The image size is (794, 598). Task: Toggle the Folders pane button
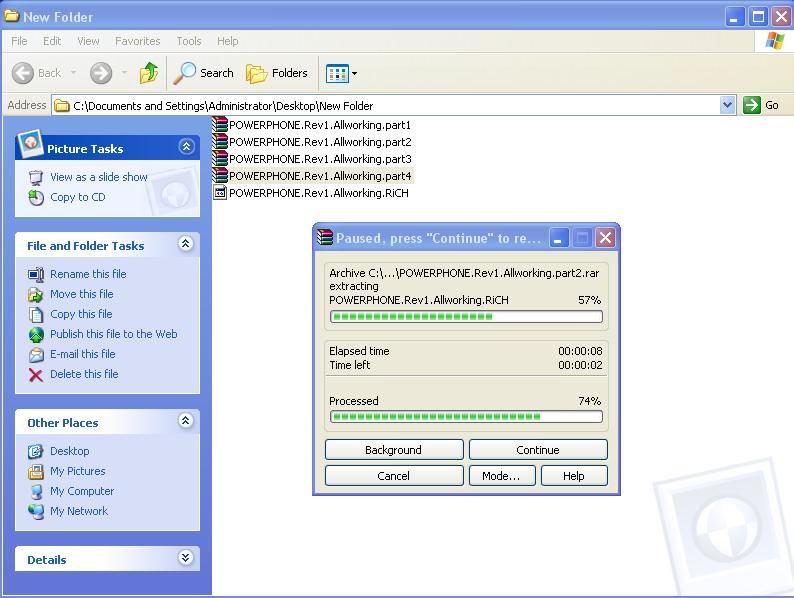277,73
